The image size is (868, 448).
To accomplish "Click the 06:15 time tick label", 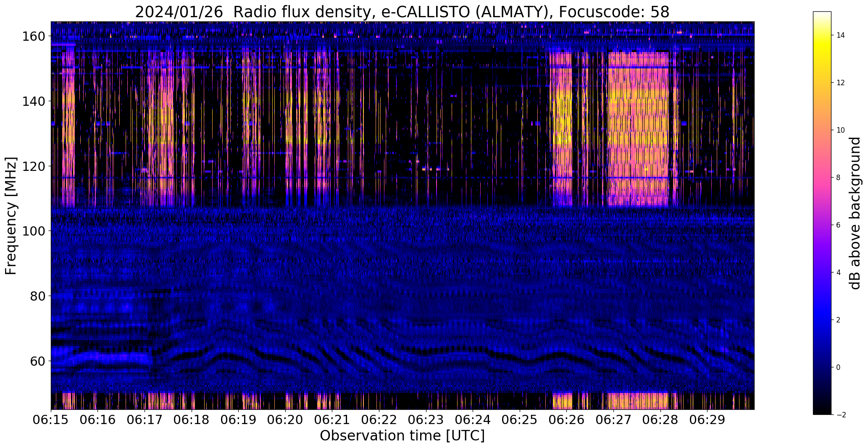I will click(x=51, y=419).
